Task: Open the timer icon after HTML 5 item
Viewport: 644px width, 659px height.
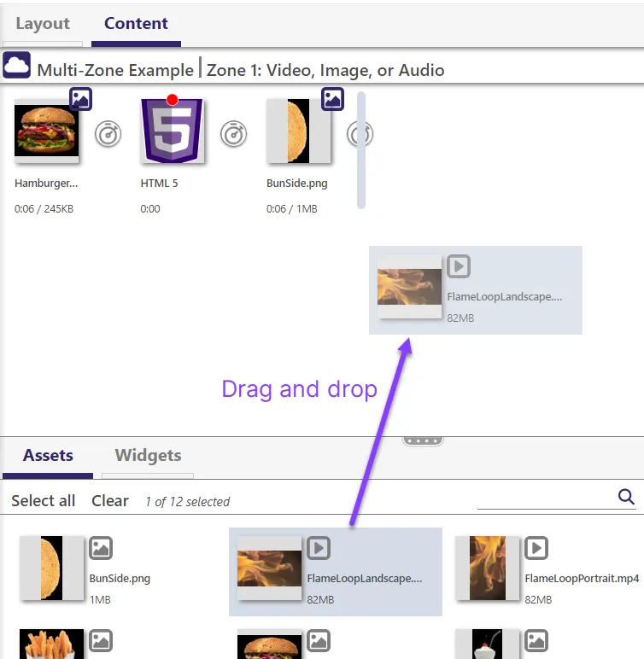Action: [x=233, y=134]
